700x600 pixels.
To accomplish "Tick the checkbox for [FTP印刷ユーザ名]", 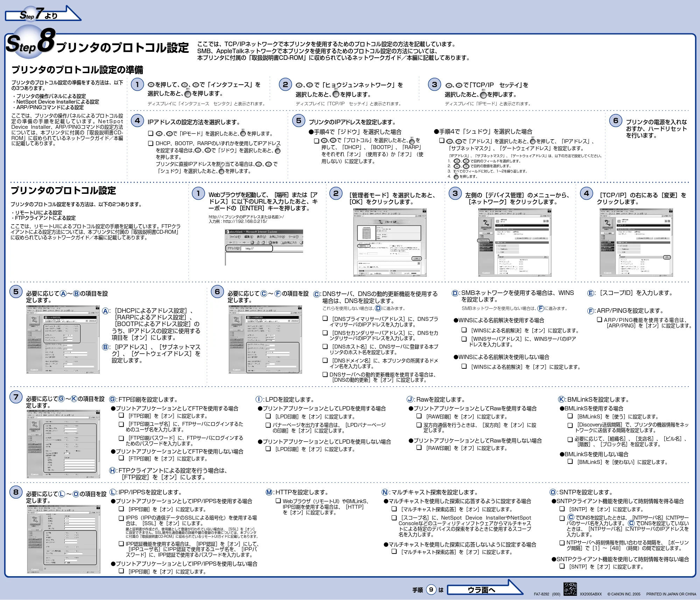I will [121, 424].
